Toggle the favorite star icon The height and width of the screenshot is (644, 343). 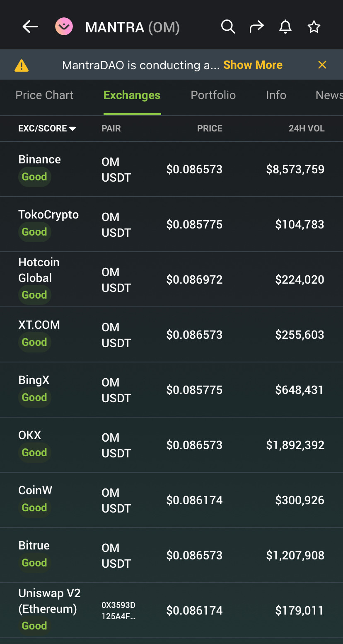[x=314, y=27]
